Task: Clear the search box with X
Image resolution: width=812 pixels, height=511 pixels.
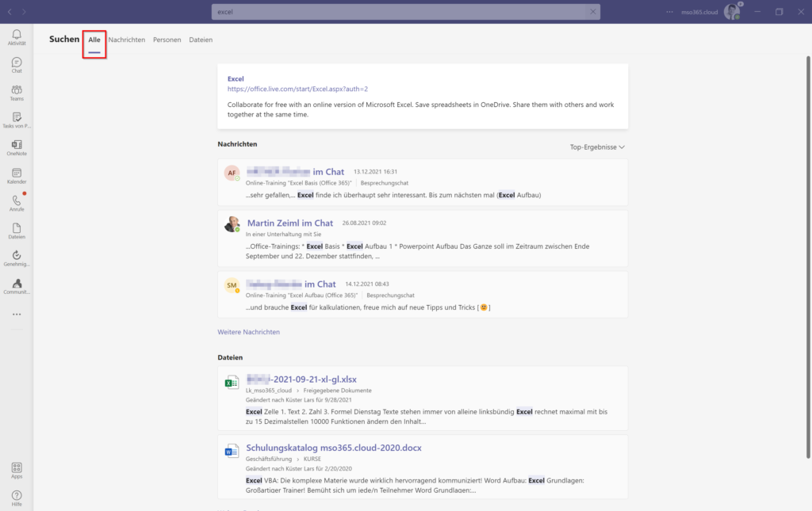Action: pyautogui.click(x=593, y=11)
